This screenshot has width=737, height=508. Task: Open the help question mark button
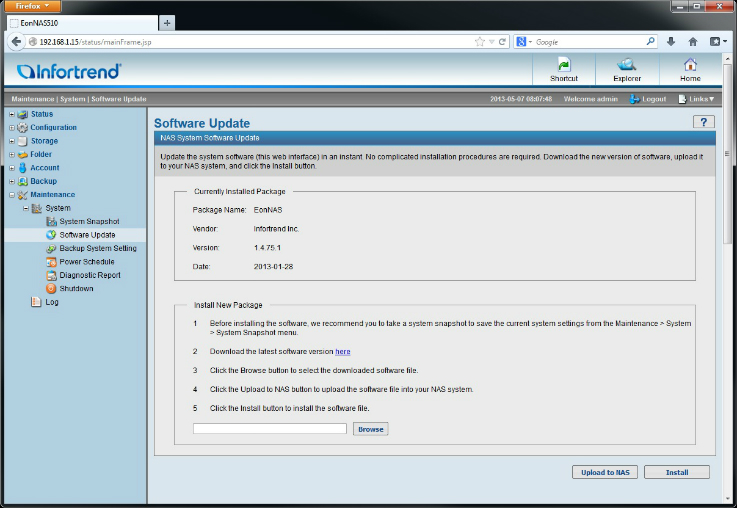704,122
